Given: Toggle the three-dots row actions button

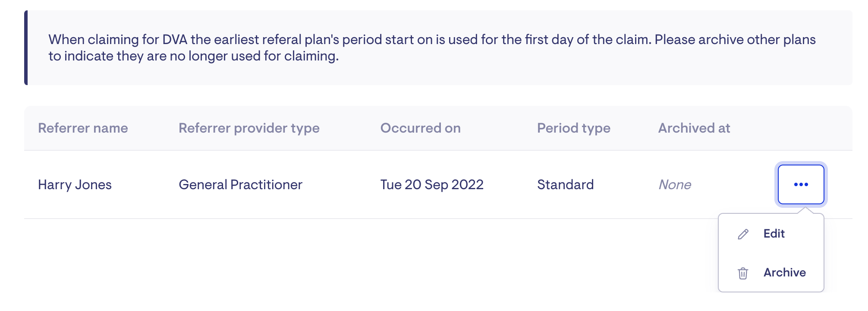Looking at the screenshot, I should (x=801, y=184).
